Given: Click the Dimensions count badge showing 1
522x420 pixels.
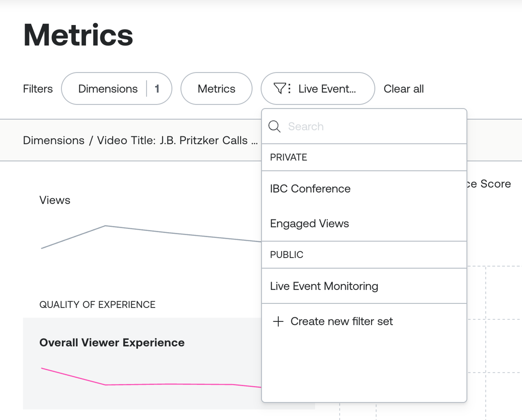Looking at the screenshot, I should tap(157, 89).
